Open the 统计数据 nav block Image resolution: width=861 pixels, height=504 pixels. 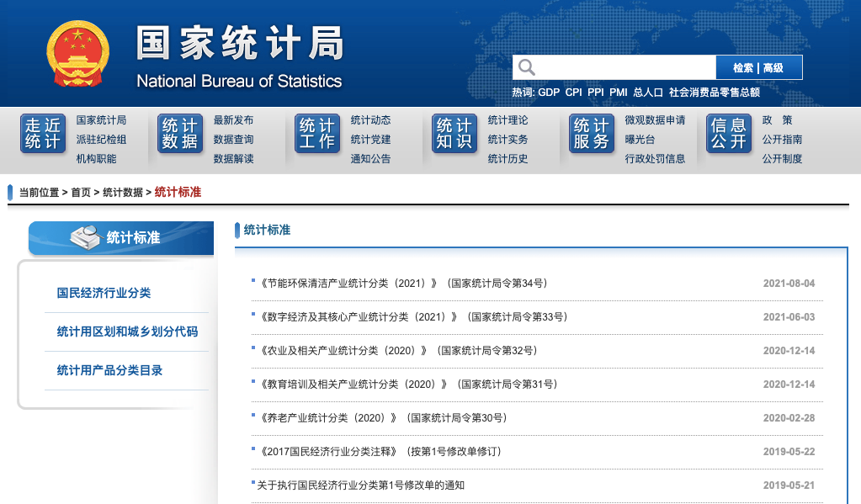coord(180,134)
